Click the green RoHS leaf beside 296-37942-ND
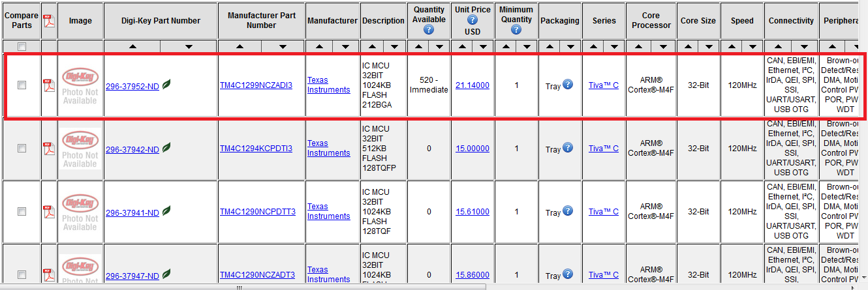The height and width of the screenshot is (290, 868). [166, 148]
